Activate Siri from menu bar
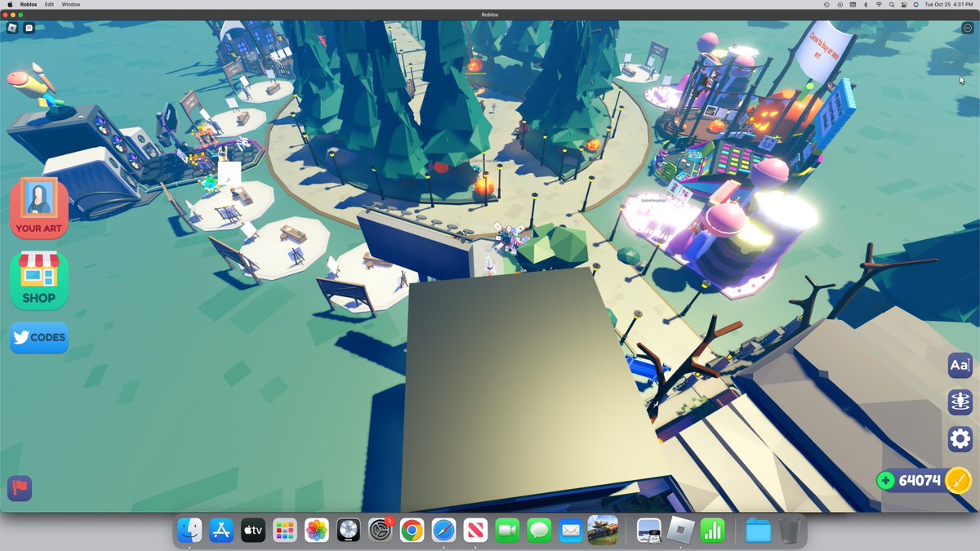Viewport: 980px width, 551px height. (x=916, y=4)
